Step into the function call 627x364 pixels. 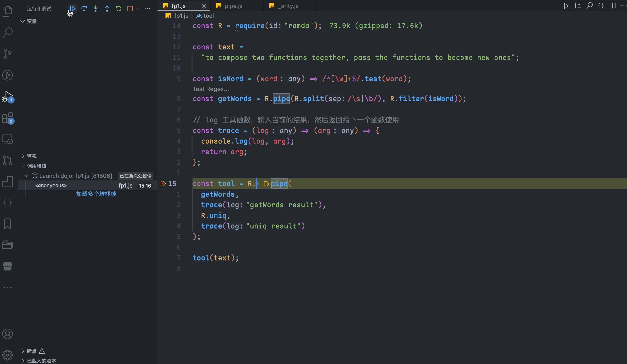pyautogui.click(x=96, y=9)
